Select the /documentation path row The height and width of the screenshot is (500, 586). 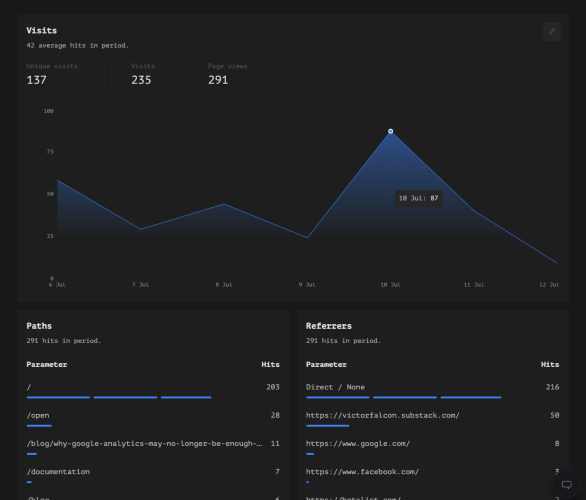[153, 476]
